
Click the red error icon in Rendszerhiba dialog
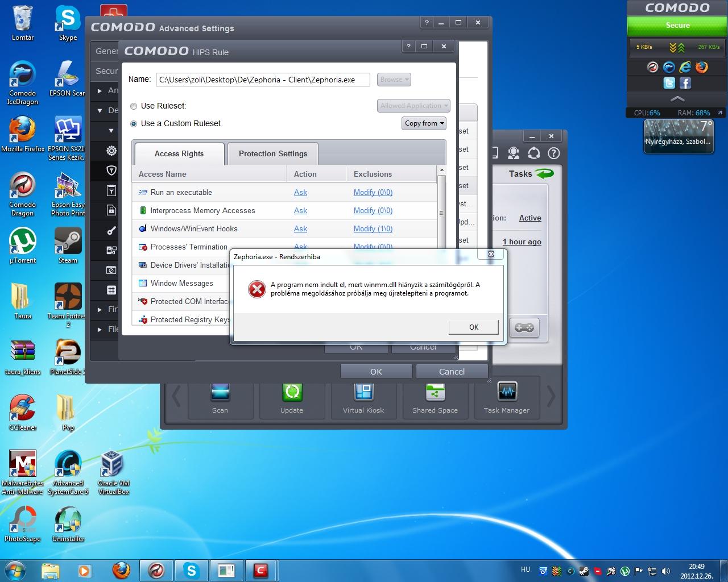(257, 289)
